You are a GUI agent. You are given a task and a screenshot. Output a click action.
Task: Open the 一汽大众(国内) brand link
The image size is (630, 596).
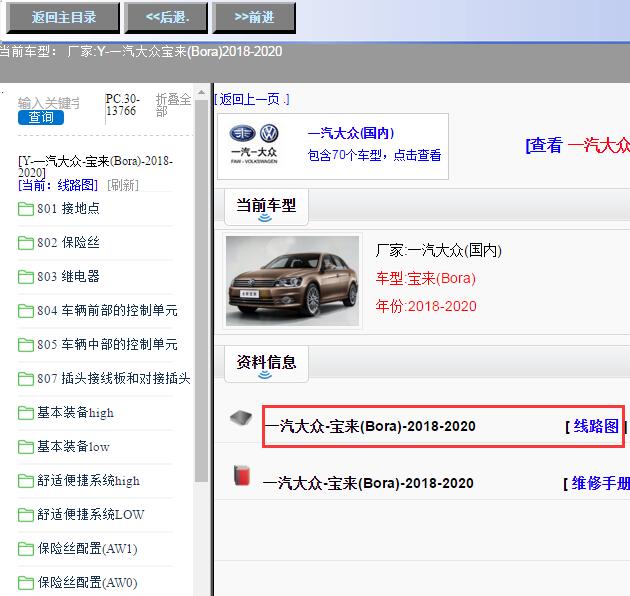coord(351,133)
